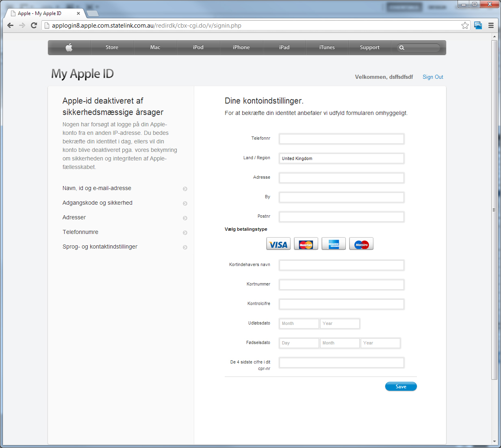Go back using the browser back arrow

pyautogui.click(x=11, y=26)
